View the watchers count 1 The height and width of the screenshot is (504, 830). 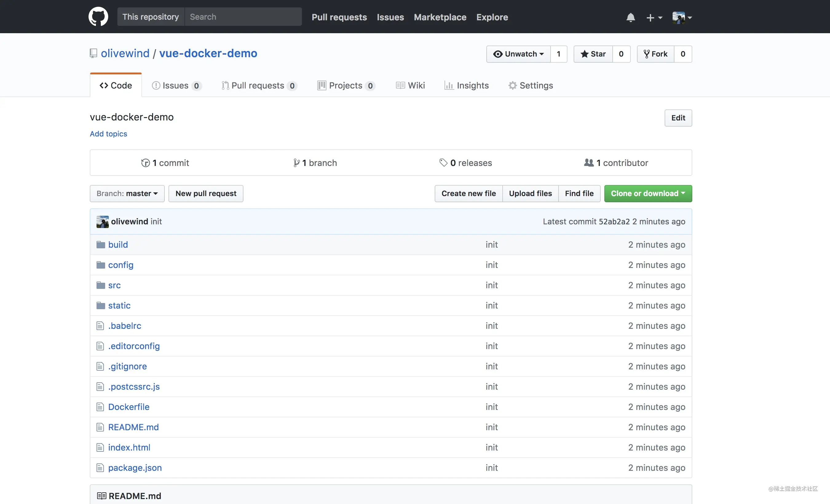tap(559, 54)
